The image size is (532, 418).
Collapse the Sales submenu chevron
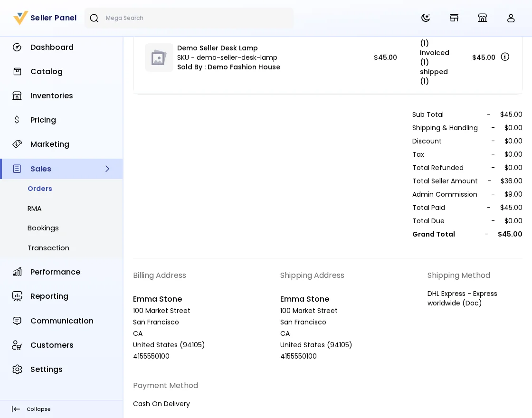(x=107, y=169)
